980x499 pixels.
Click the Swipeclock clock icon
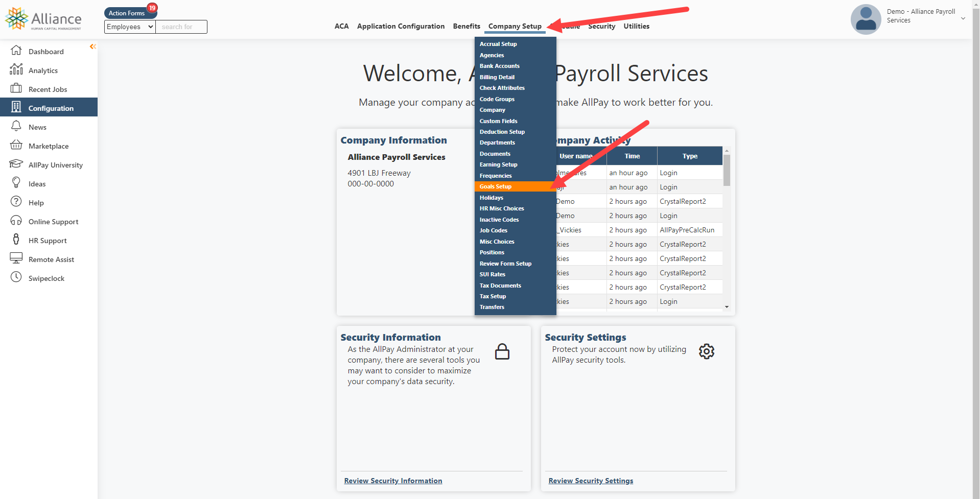pyautogui.click(x=16, y=277)
